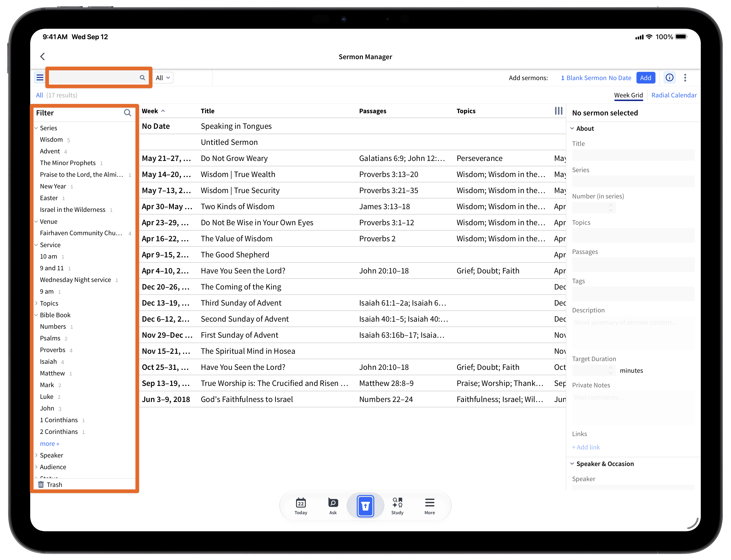Show more Bible Book filters
731x560 pixels.
(x=49, y=443)
